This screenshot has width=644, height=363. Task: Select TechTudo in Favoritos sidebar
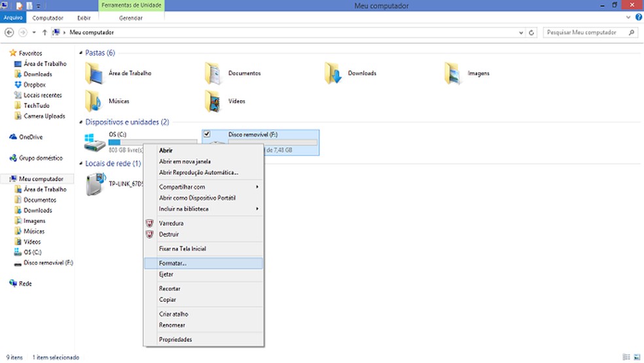[x=32, y=105]
